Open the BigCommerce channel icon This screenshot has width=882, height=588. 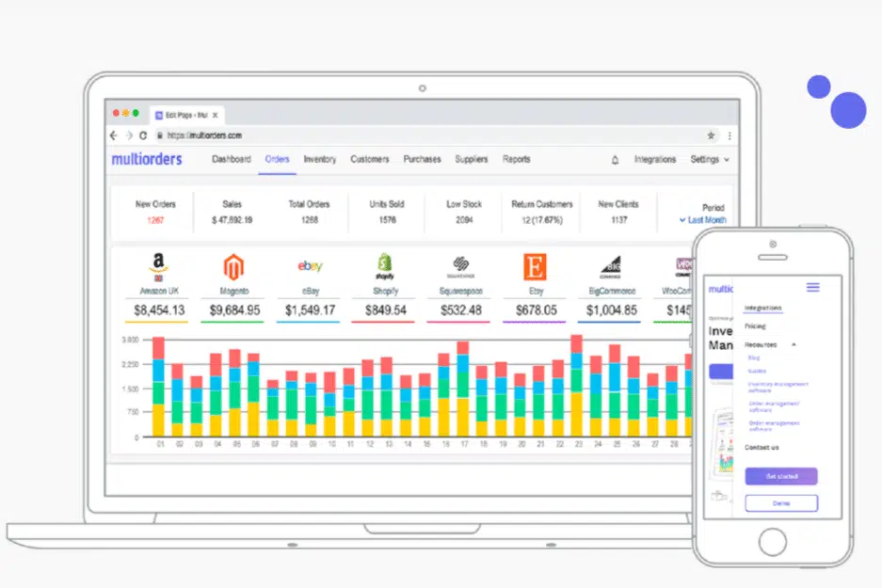click(x=610, y=267)
